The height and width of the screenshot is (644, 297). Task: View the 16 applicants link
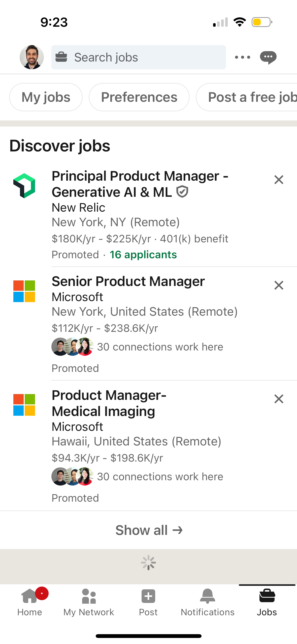[x=143, y=255]
